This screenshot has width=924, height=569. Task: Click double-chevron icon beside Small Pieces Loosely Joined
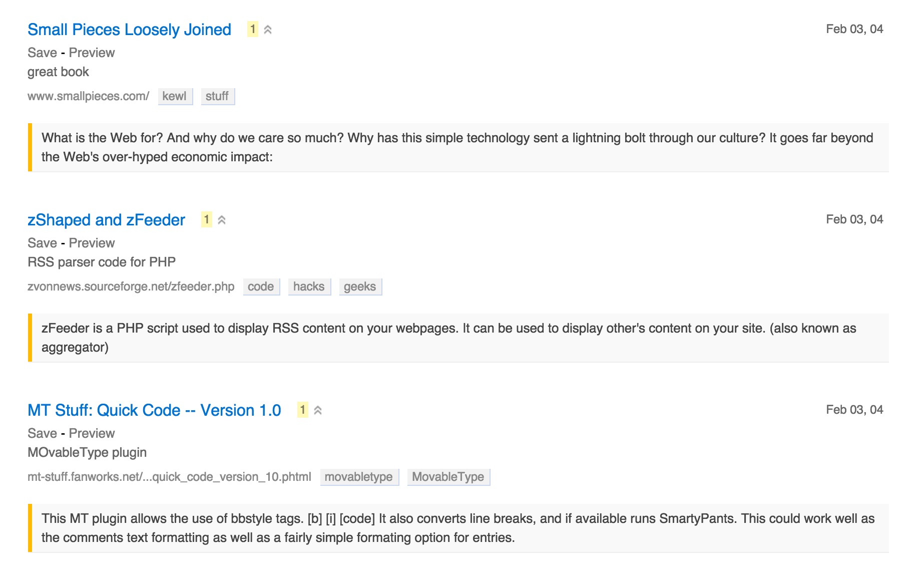268,30
